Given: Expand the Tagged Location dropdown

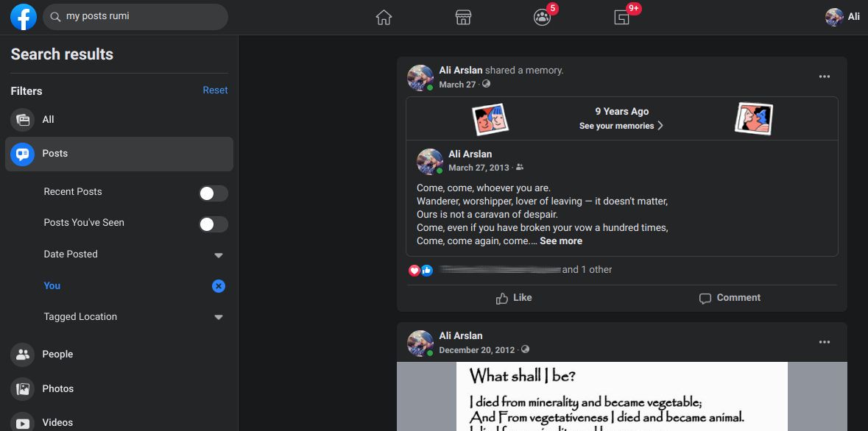Looking at the screenshot, I should [218, 316].
